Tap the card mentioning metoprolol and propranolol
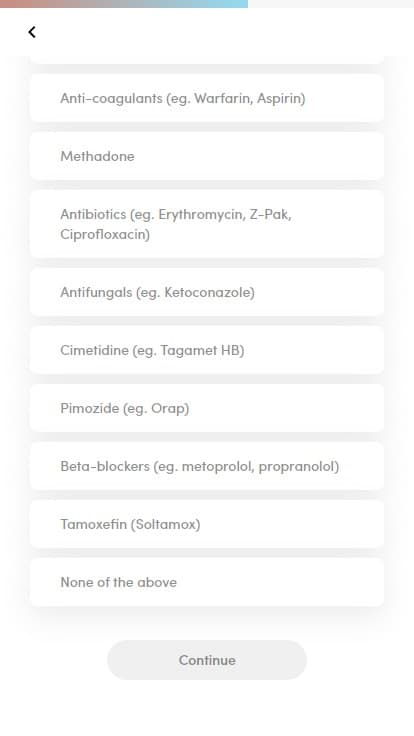Viewport: 414px width, 736px height. coord(207,466)
